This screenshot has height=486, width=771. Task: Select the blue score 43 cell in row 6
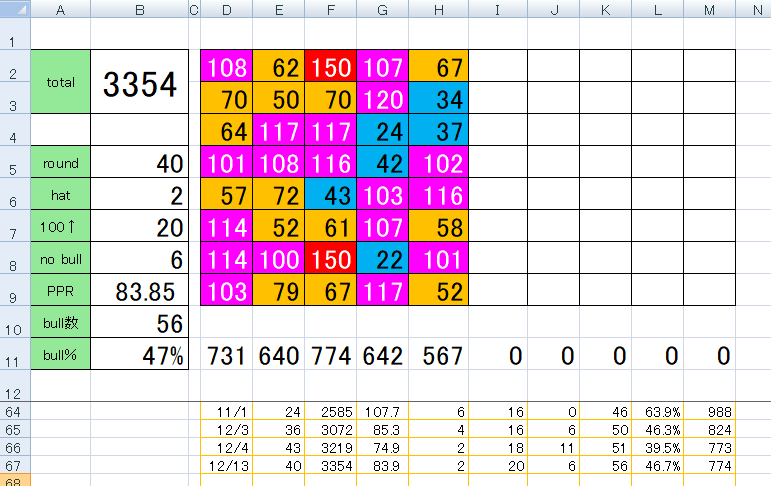point(330,194)
